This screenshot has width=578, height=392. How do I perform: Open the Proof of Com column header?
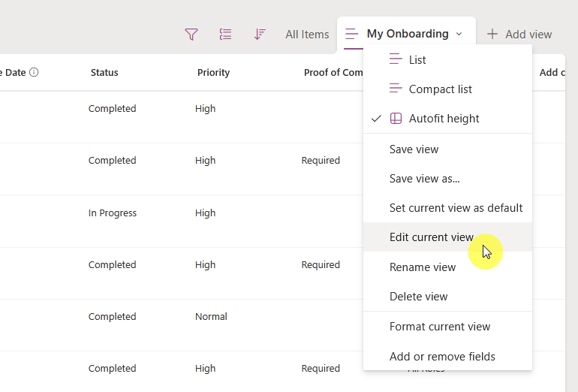[333, 73]
